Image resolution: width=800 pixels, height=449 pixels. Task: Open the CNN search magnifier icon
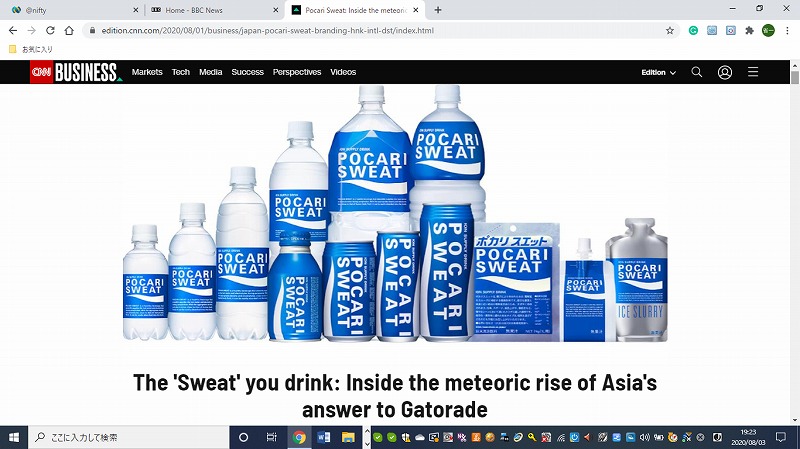point(696,72)
